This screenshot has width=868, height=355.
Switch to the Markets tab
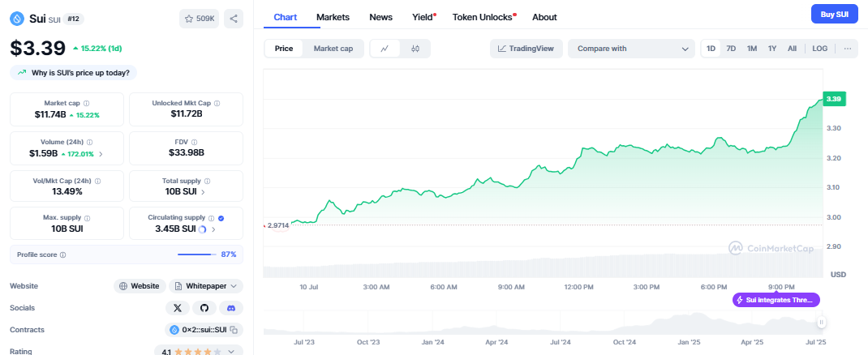(x=333, y=17)
